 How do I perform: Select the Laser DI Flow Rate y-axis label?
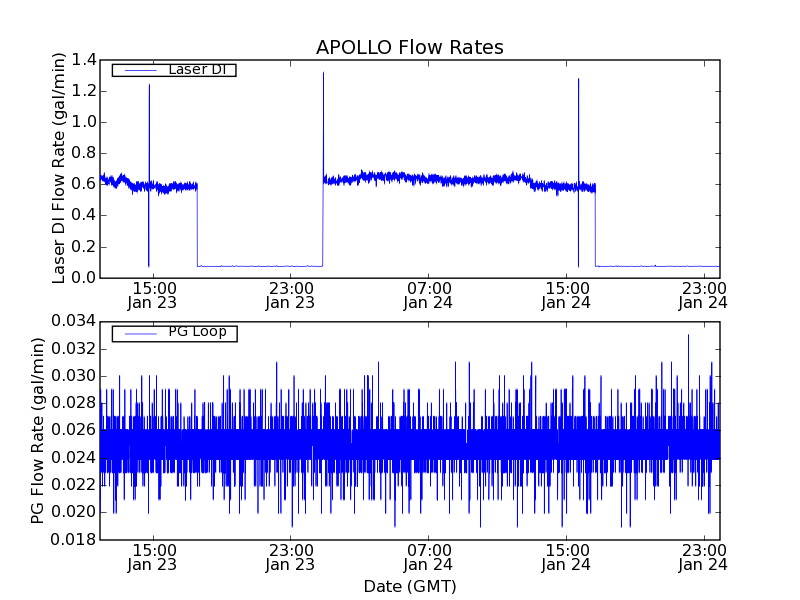point(60,168)
